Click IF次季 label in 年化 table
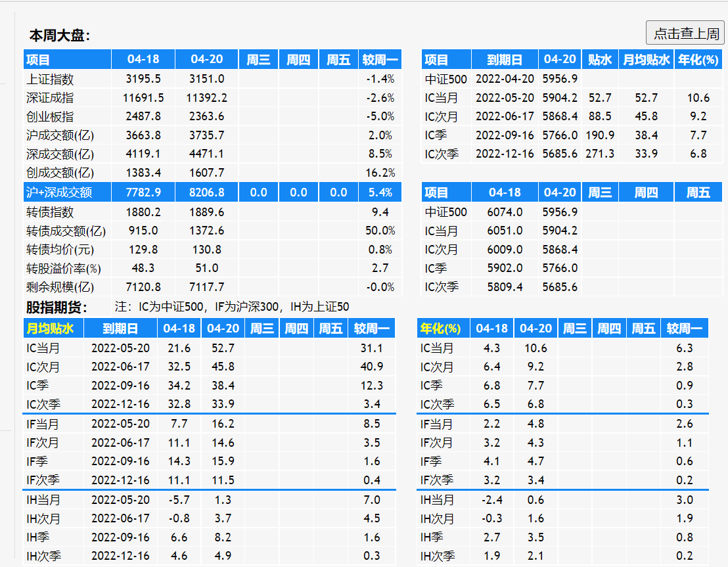This screenshot has height=567, width=728. pyautogui.click(x=437, y=480)
